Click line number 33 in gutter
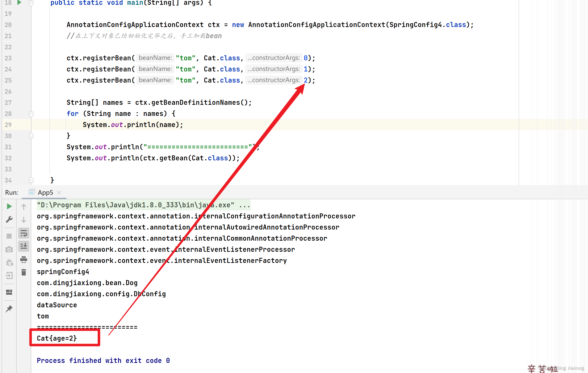This screenshot has height=373, width=588. pyautogui.click(x=8, y=169)
